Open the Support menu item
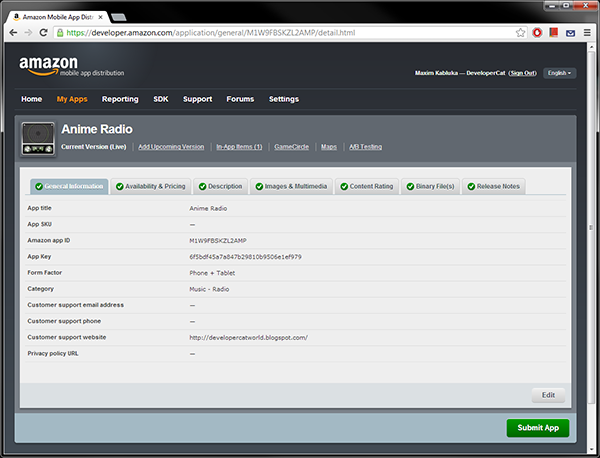 click(x=197, y=99)
